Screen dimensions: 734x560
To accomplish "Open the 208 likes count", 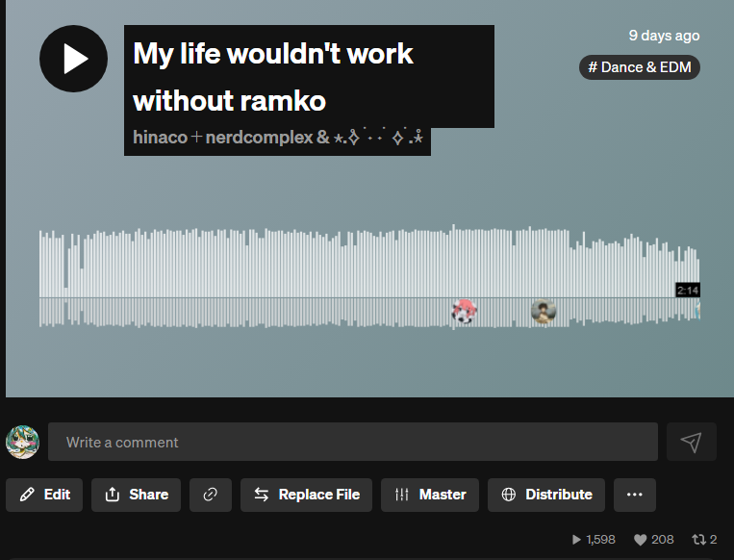I will click(654, 540).
